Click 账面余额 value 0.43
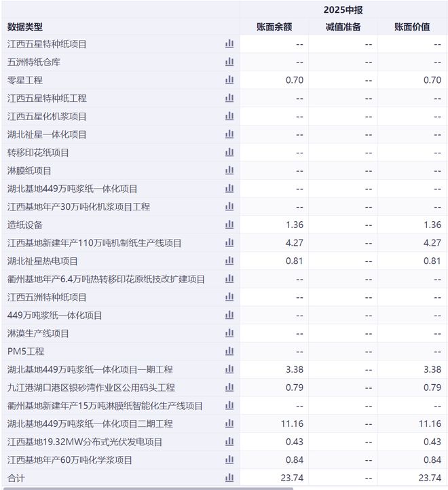The width and height of the screenshot is (448, 490). [x=295, y=442]
